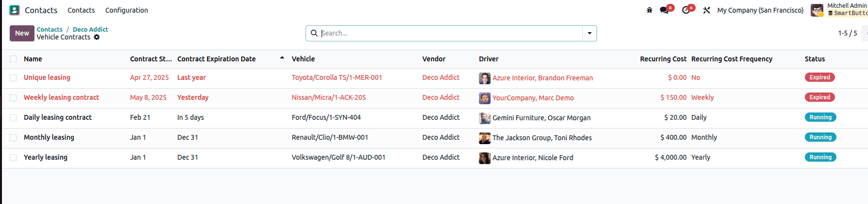Image resolution: width=868 pixels, height=204 pixels.
Task: Click the $ 4,000.00 recurring cost cell
Action: point(671,157)
